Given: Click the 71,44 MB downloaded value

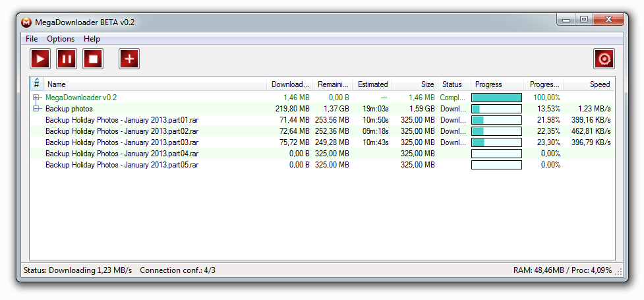Looking at the screenshot, I should 295,120.
